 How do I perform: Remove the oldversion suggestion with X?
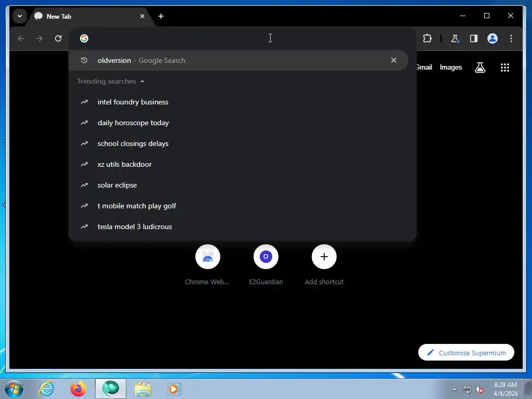[394, 60]
